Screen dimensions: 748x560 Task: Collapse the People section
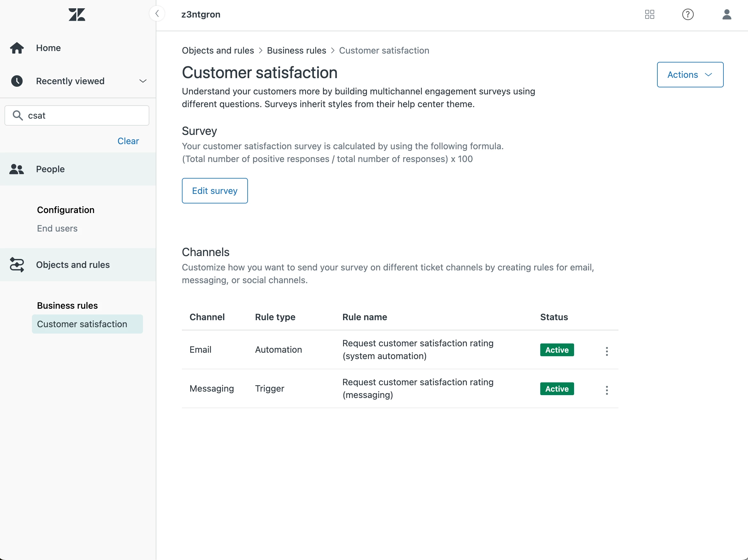point(50,169)
